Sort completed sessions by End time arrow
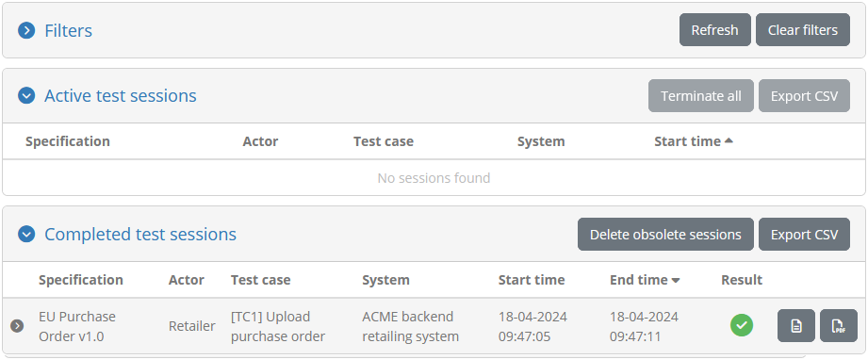 pos(676,280)
